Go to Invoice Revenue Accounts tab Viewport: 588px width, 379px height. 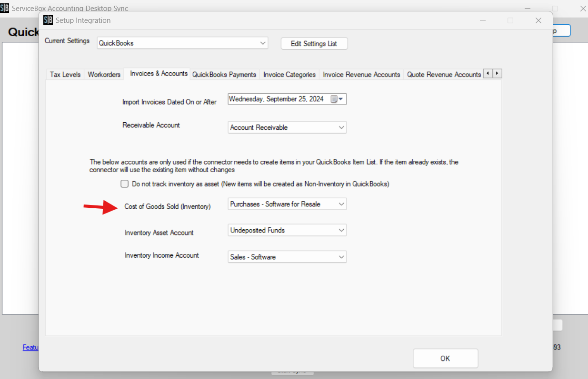click(x=361, y=75)
